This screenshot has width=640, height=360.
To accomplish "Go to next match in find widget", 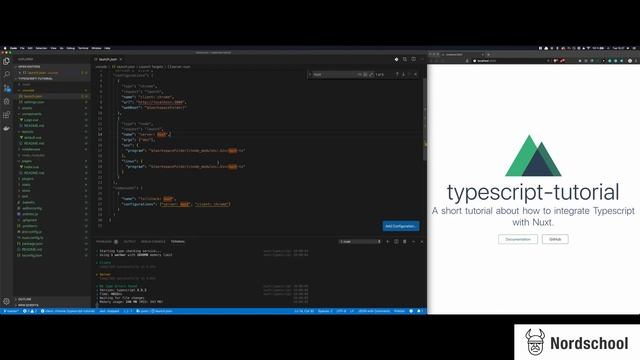I will pos(403,74).
